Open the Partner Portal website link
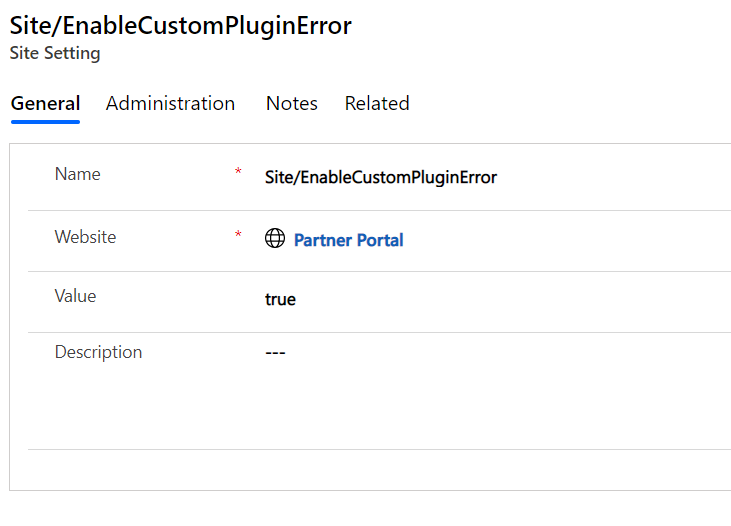731x526 pixels. (348, 240)
